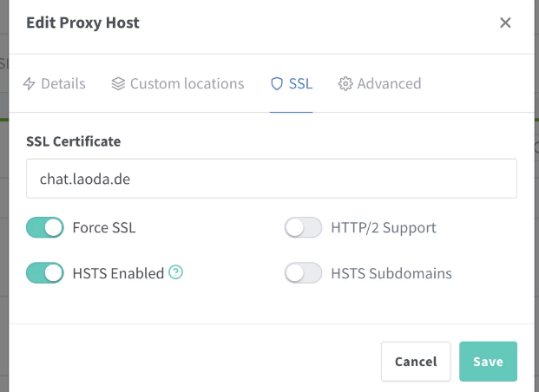The height and width of the screenshot is (392, 539).
Task: Close the Edit Proxy Host dialog
Action: [505, 23]
